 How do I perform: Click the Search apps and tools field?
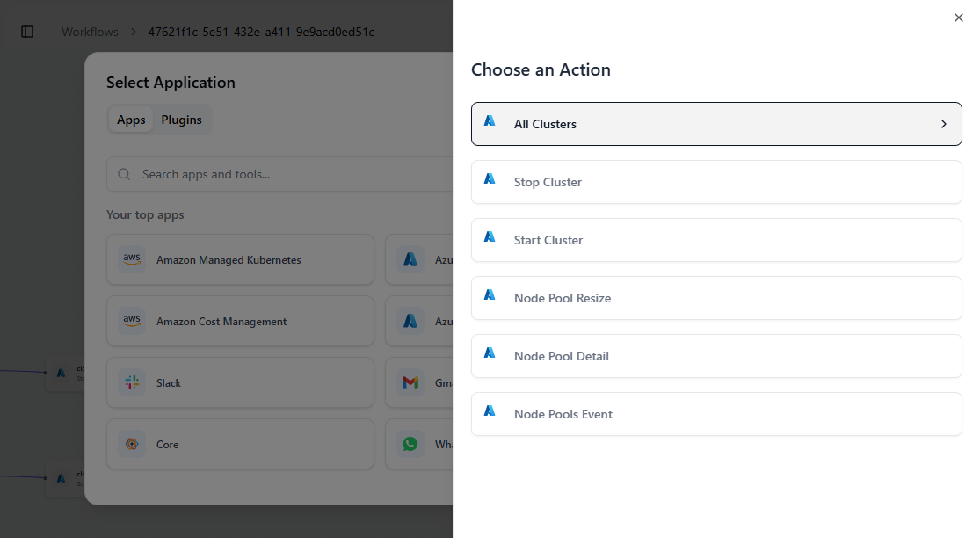pyautogui.click(x=290, y=174)
